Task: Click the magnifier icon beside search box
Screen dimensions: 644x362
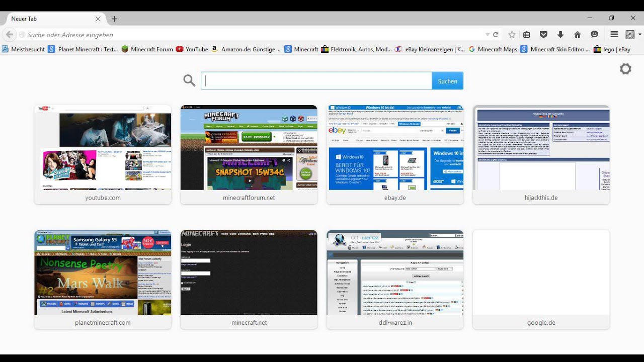Action: (x=189, y=80)
